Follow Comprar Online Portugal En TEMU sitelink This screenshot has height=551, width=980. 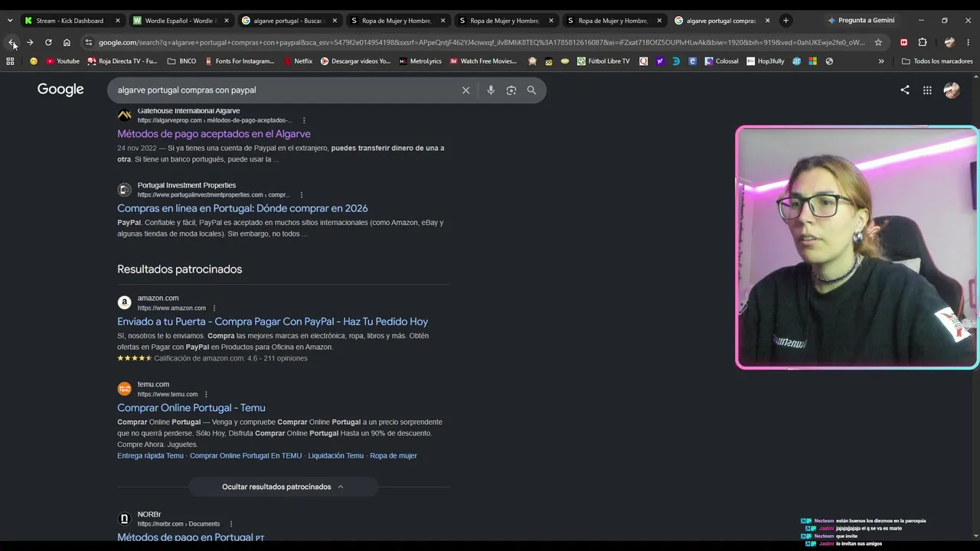246,455
